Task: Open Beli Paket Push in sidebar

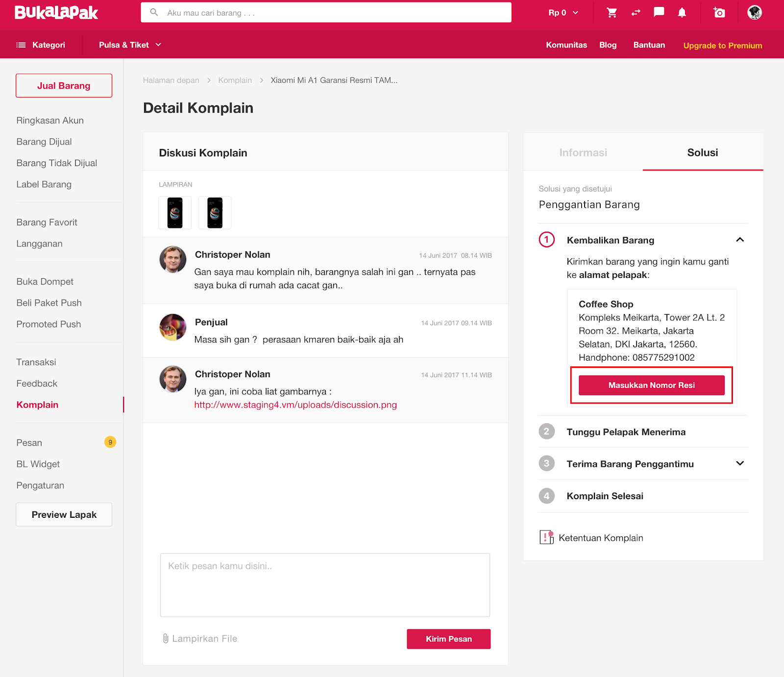Action: (x=49, y=303)
